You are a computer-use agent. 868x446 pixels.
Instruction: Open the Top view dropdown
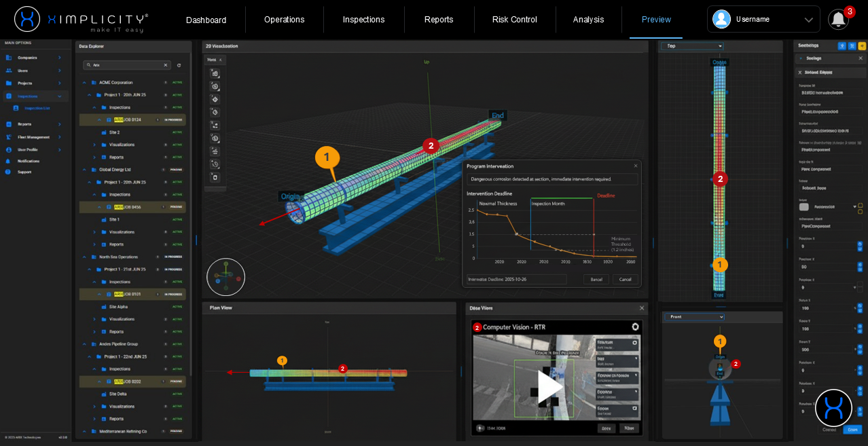click(692, 46)
